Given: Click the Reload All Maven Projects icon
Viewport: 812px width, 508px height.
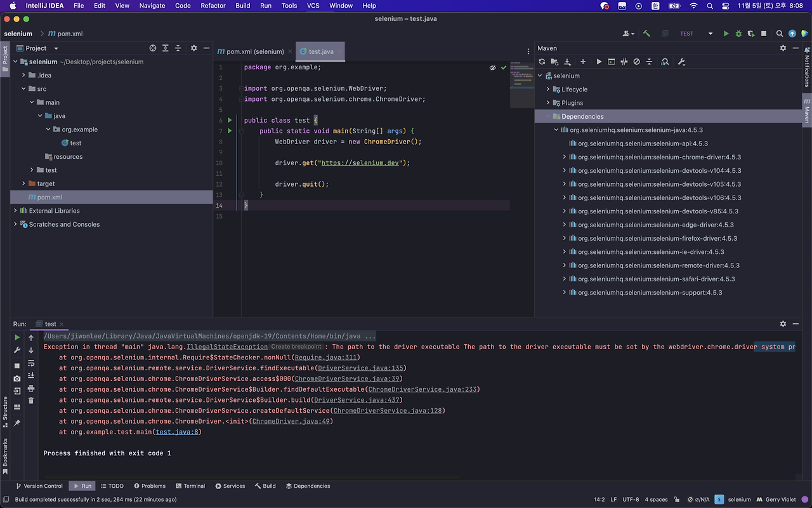Looking at the screenshot, I should click(x=542, y=62).
